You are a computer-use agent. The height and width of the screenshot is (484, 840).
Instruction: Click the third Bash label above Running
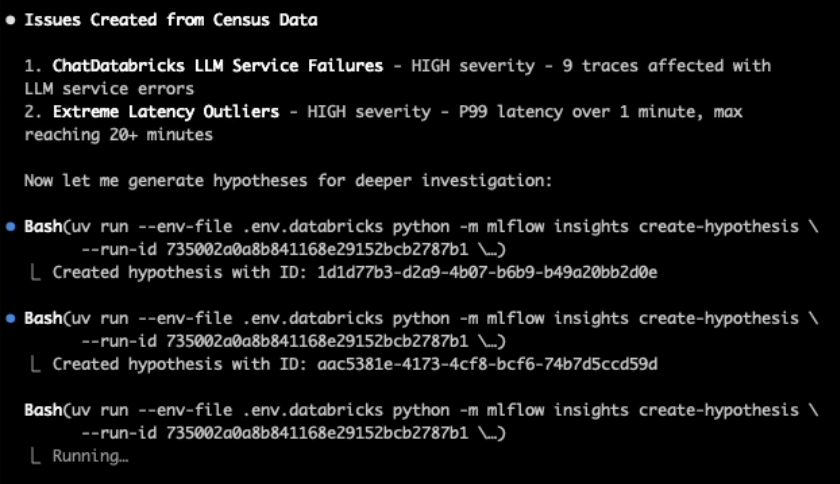(x=43, y=411)
